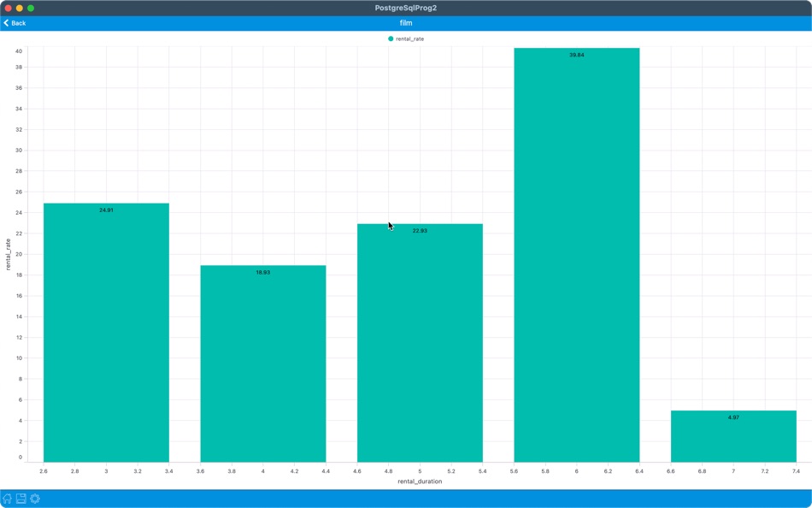This screenshot has height=508, width=812.
Task: Minimize the window with yellow button
Action: (19, 8)
